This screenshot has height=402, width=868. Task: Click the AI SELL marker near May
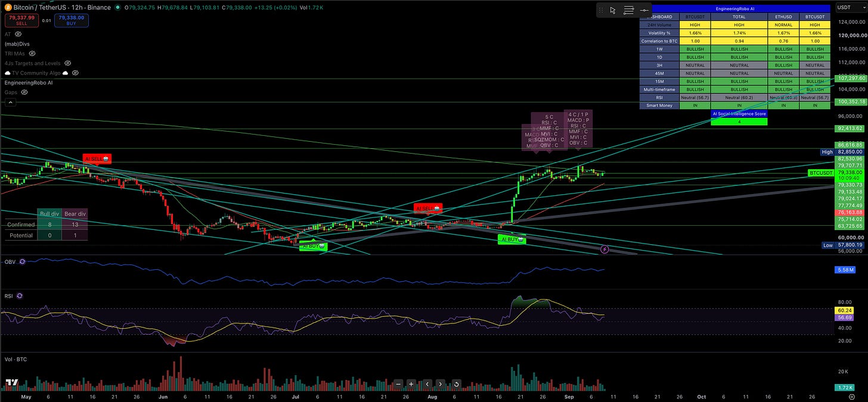[x=97, y=159]
